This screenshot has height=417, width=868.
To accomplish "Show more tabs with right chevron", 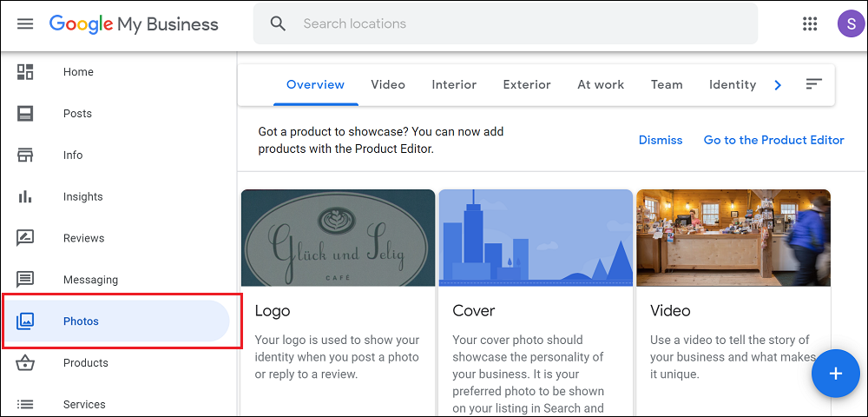I will point(778,85).
